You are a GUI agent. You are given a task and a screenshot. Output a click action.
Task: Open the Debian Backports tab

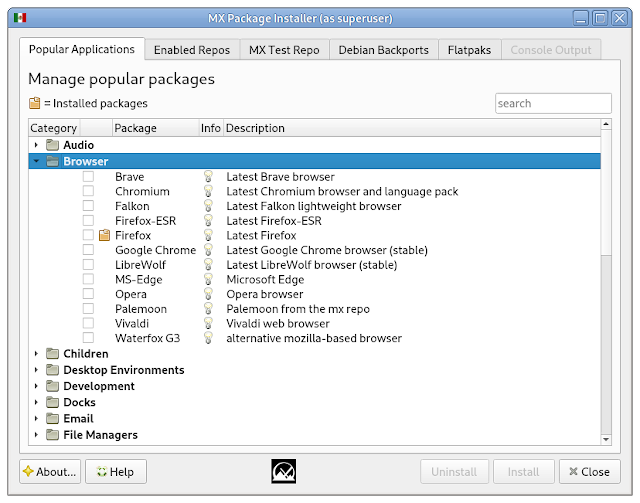383,50
